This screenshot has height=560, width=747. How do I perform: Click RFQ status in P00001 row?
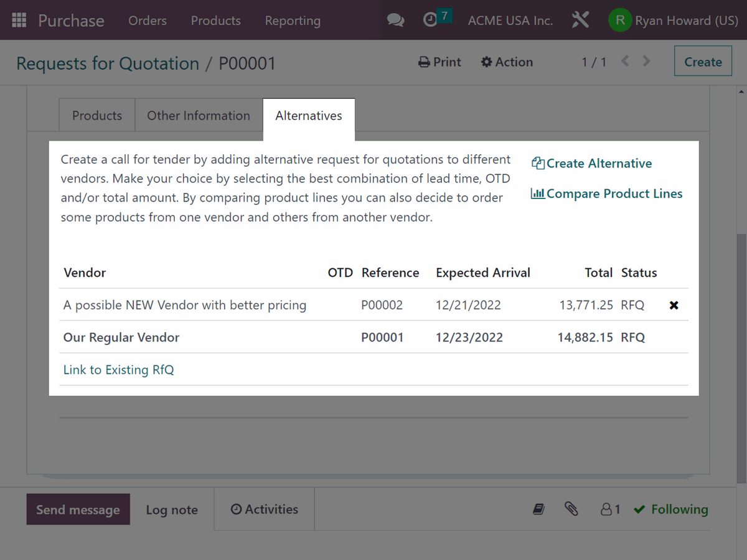[x=633, y=337]
